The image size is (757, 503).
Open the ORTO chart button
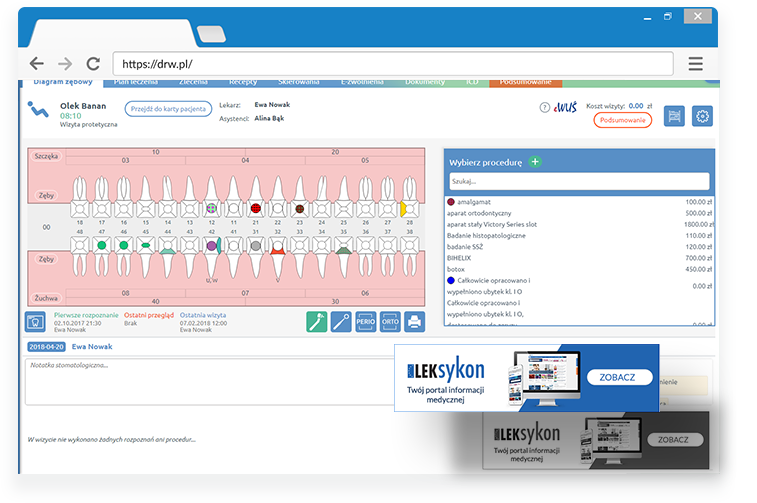pos(390,322)
